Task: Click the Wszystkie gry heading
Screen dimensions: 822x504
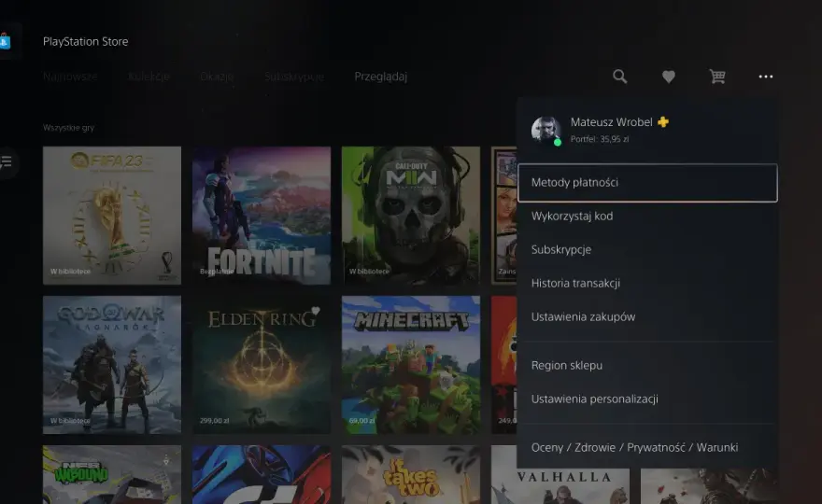Action: (69, 127)
